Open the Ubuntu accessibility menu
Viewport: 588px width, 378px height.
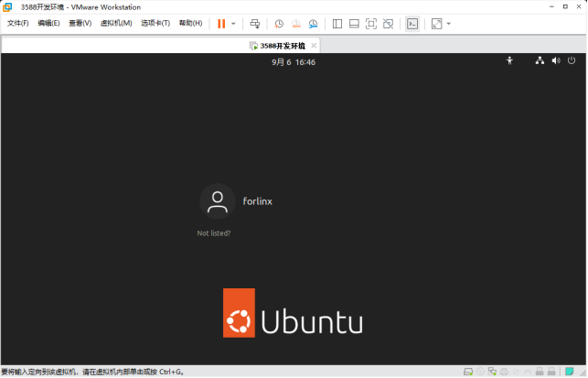[x=509, y=60]
